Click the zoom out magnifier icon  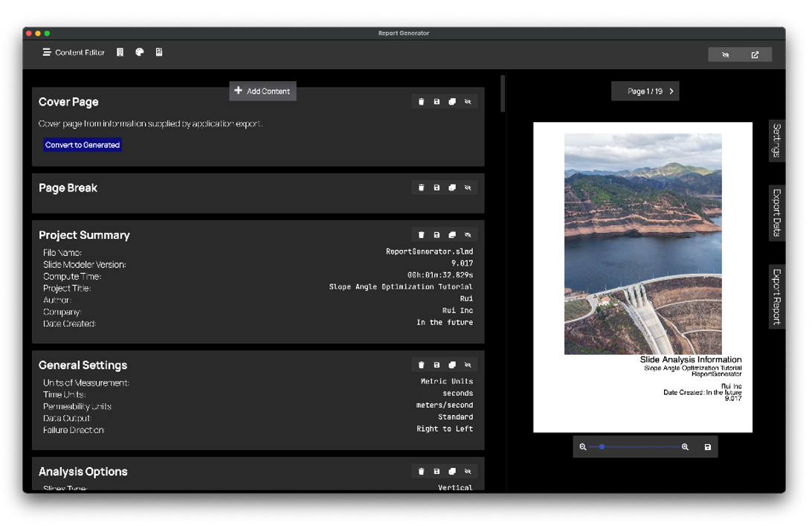pyautogui.click(x=583, y=447)
